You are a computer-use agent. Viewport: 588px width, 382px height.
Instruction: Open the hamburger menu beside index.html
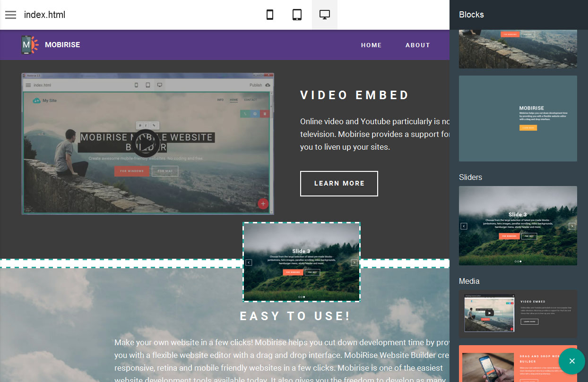[11, 15]
